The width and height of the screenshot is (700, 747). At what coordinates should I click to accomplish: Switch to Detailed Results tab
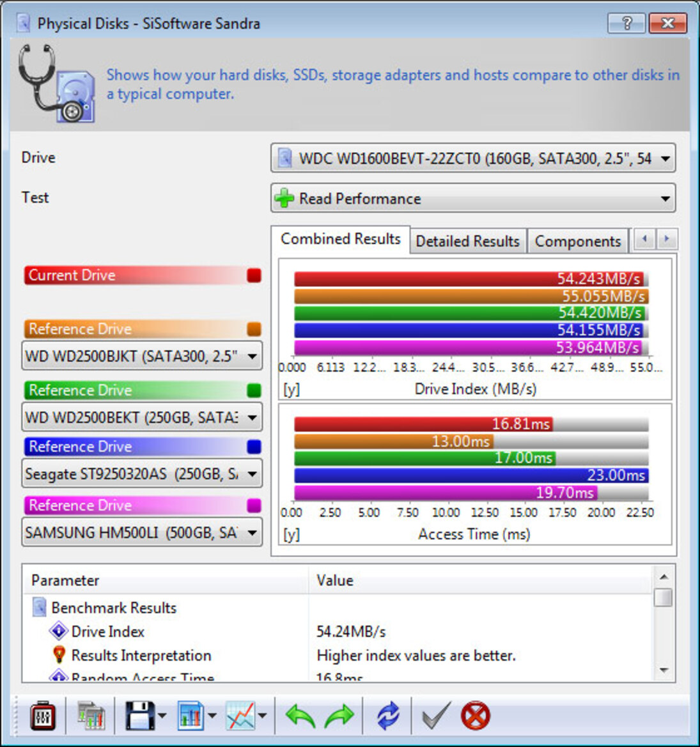(x=467, y=242)
